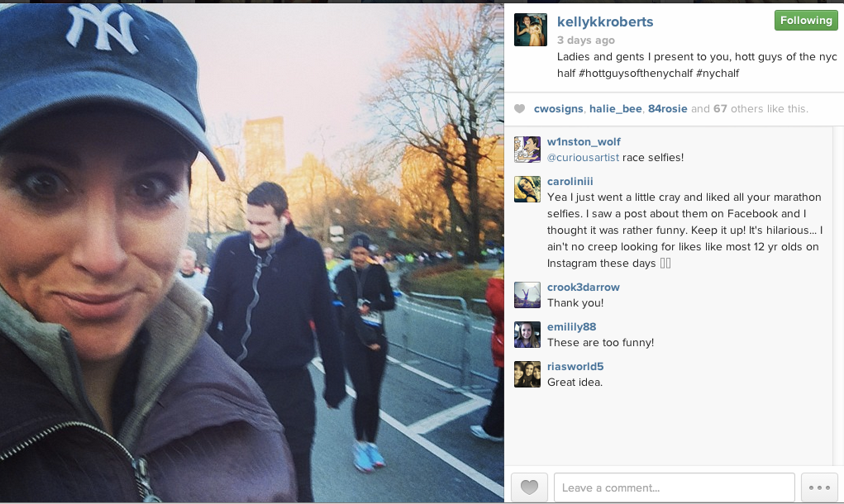The width and height of the screenshot is (844, 504).
Task: Click caroliniii's avatar picture
Action: coord(527,189)
